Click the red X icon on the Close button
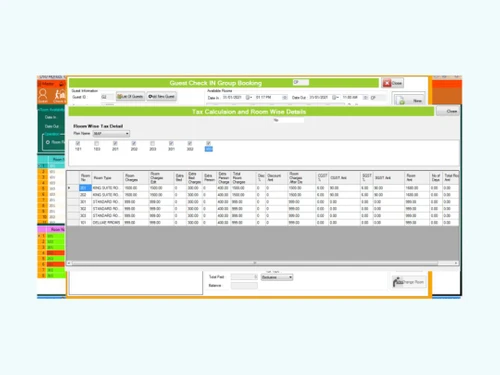This screenshot has width=500, height=375. (x=387, y=83)
